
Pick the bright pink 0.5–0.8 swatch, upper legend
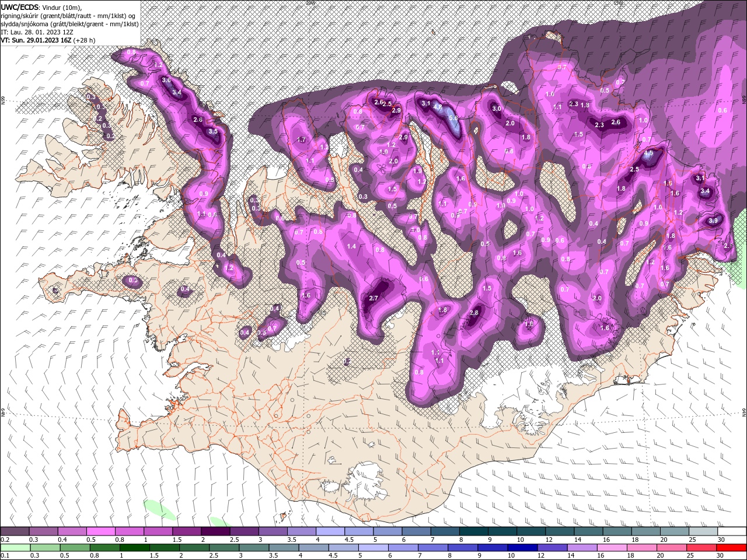pos(100,531)
